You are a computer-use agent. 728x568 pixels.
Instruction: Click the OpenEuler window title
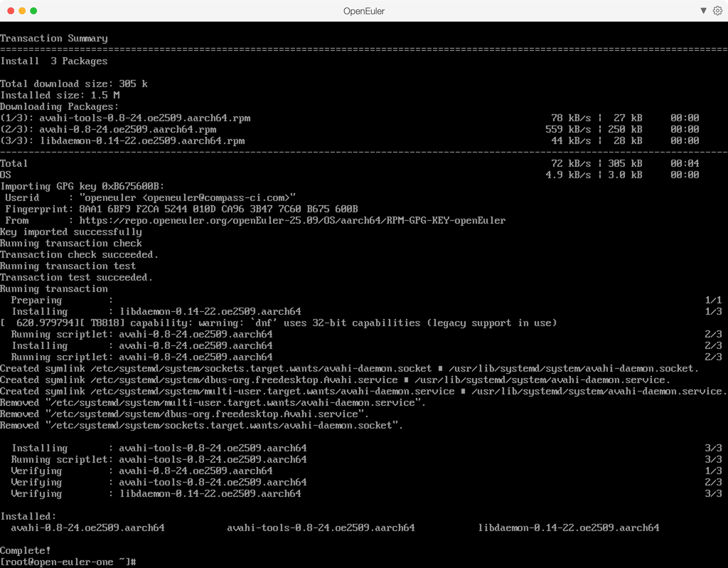[364, 11]
